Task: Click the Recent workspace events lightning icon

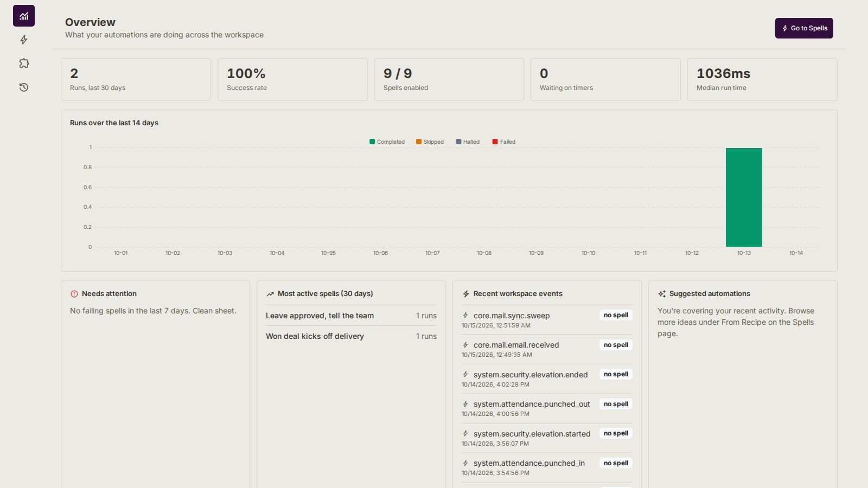Action: (466, 294)
